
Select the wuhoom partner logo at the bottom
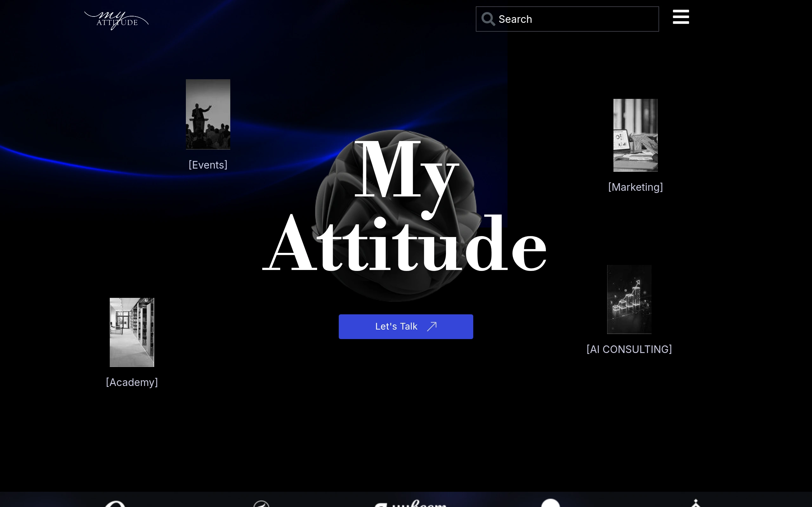tap(411, 503)
